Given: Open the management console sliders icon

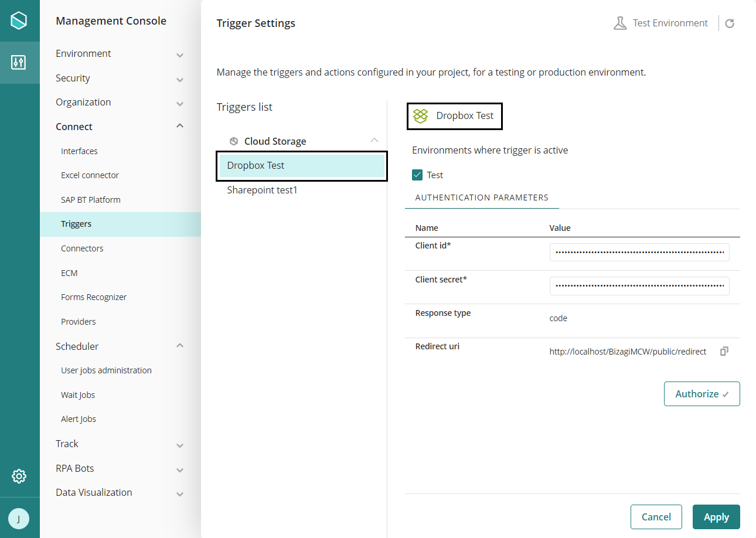Looking at the screenshot, I should 19,62.
